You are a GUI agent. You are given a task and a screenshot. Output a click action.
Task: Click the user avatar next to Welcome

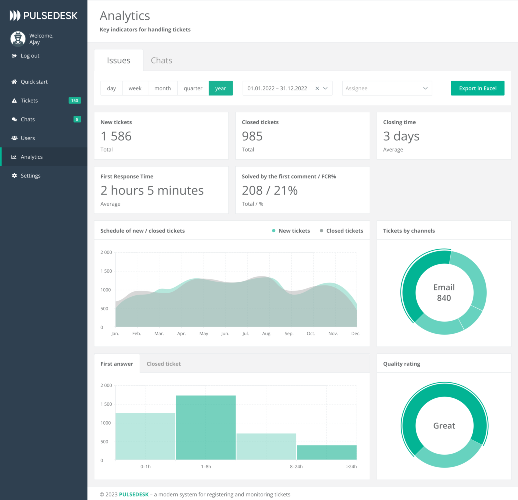coord(18,38)
